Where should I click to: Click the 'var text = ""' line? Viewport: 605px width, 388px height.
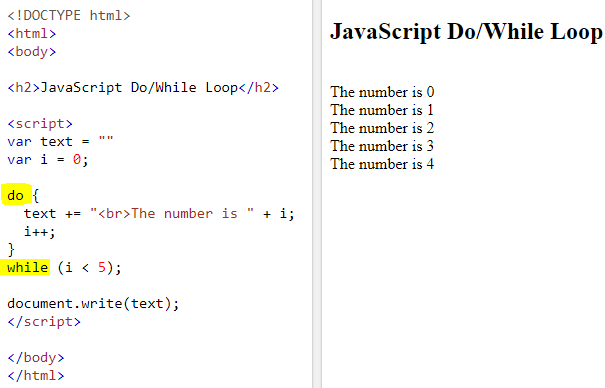60,142
